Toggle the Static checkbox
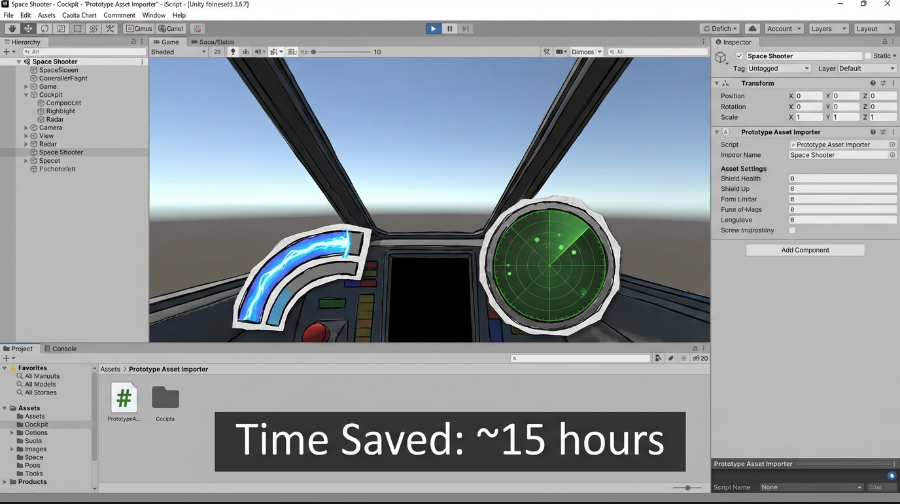Screen dimensions: 900x504 [868, 56]
